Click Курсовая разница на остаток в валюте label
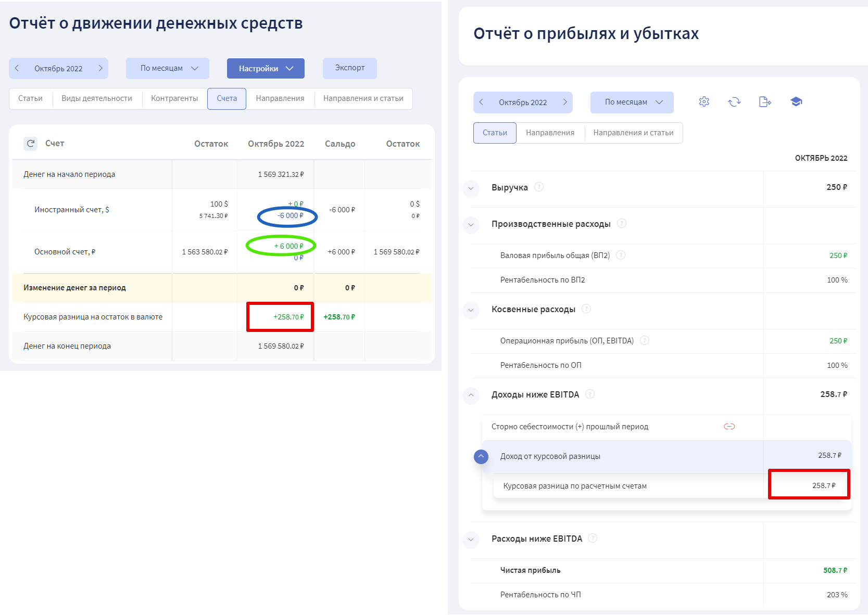Viewport: 868px width, 615px height. coord(93,317)
